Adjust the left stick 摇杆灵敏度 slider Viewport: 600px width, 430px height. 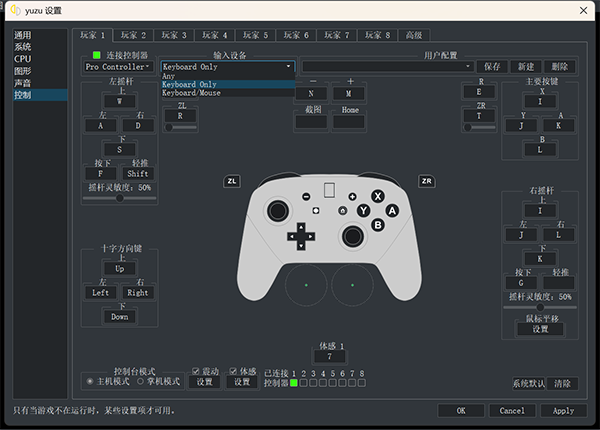(x=119, y=198)
